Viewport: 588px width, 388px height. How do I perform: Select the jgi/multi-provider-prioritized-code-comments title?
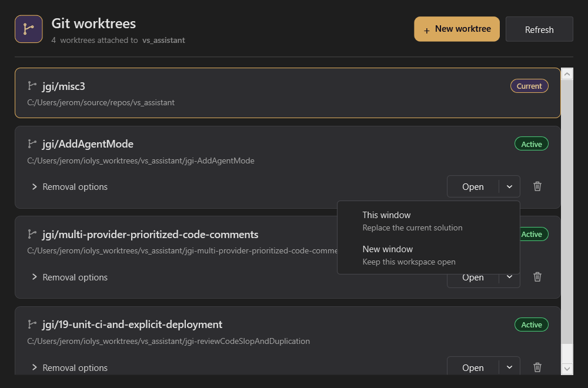pos(151,235)
